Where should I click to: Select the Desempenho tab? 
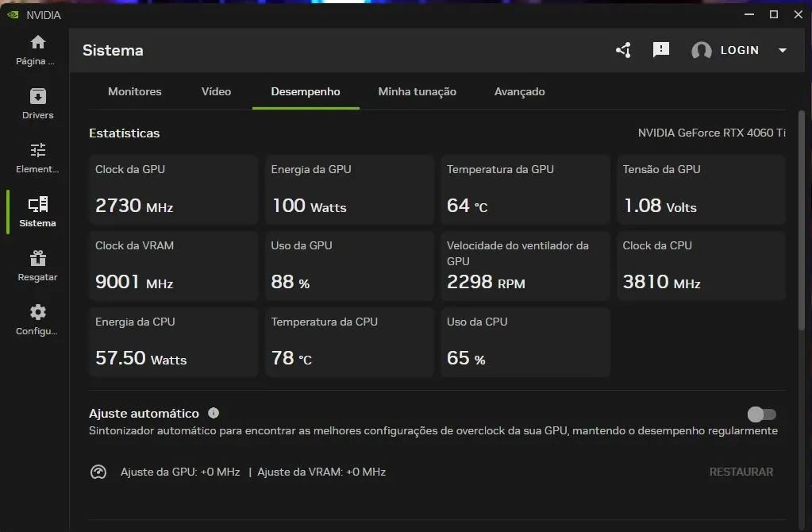point(306,91)
